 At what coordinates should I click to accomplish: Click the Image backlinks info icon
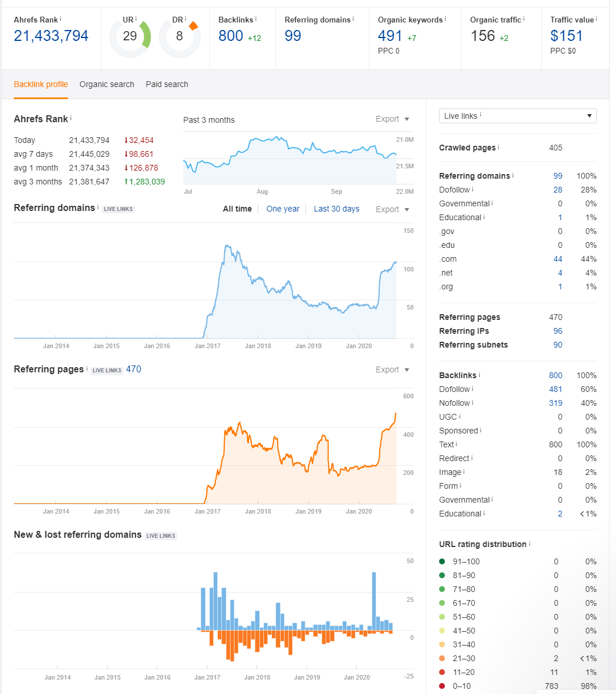click(x=464, y=472)
